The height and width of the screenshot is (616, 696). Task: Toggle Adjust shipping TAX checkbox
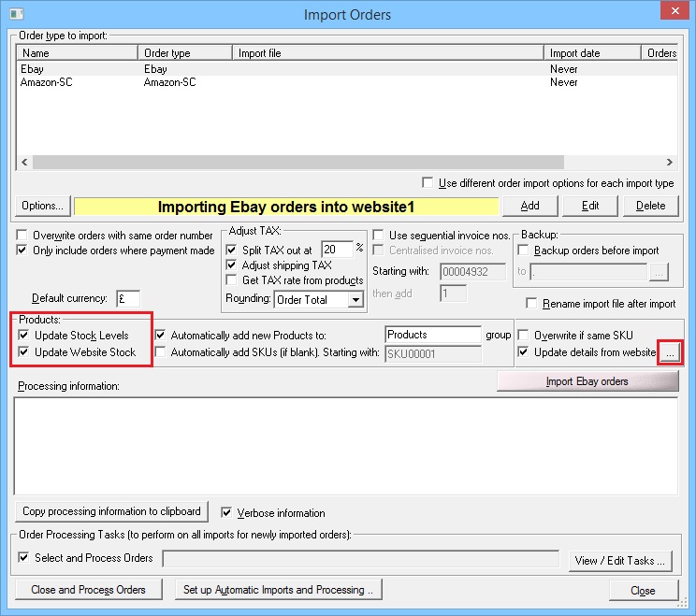click(x=231, y=265)
